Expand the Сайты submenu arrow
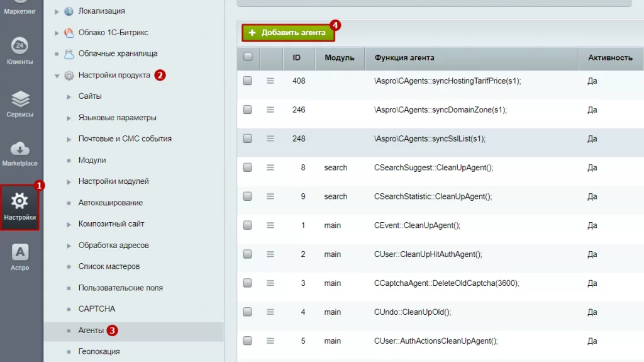The width and height of the screenshot is (644, 362). (x=69, y=97)
